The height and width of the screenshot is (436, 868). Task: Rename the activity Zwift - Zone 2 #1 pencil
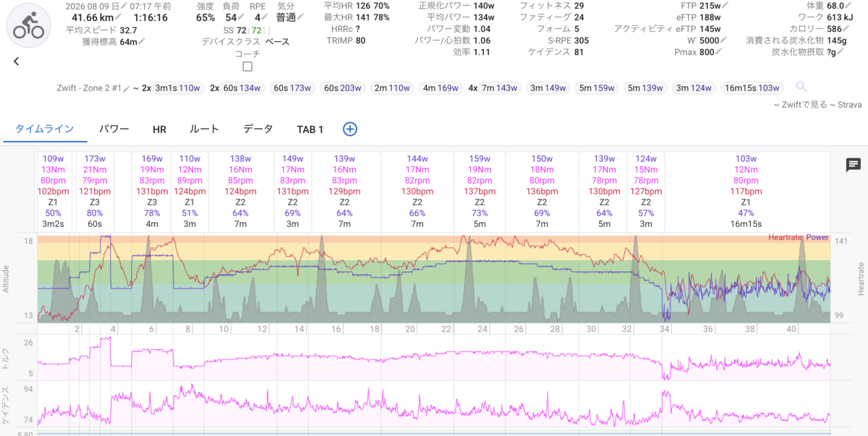(127, 88)
